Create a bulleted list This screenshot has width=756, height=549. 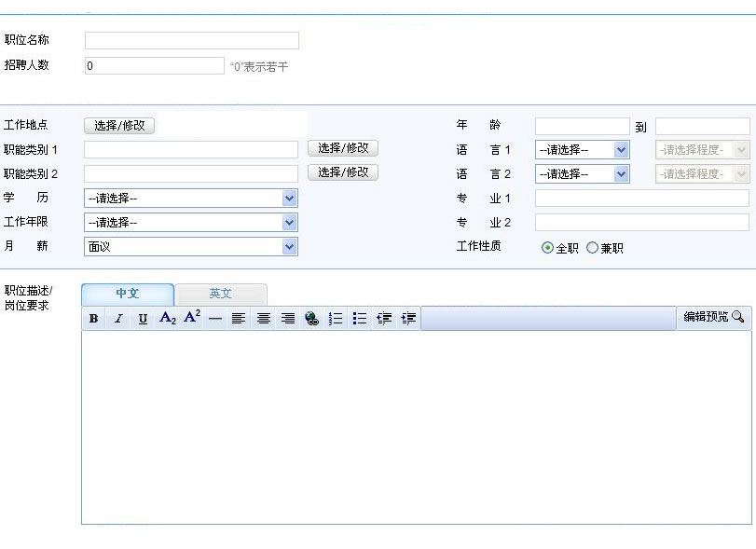[360, 319]
